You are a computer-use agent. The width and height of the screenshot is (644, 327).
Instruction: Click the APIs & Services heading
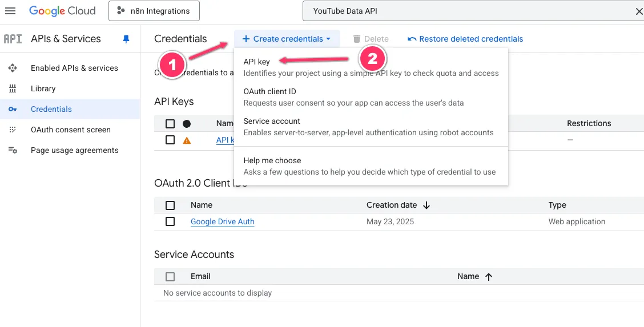66,39
